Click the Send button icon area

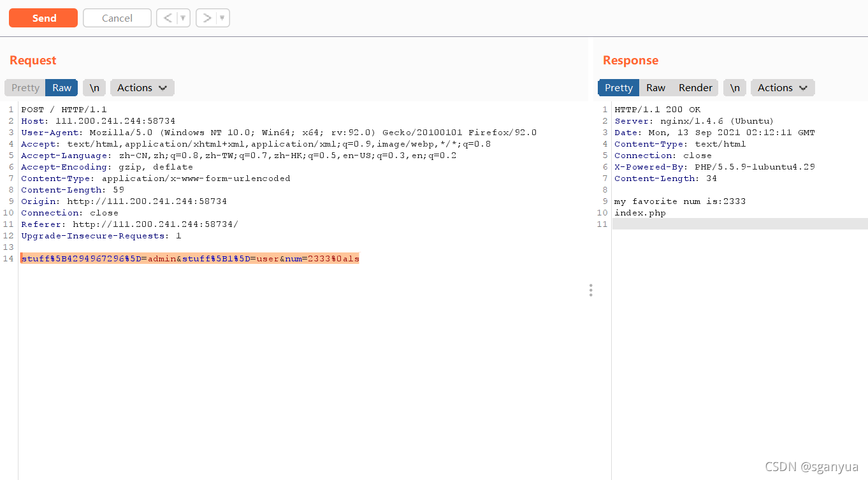point(43,17)
